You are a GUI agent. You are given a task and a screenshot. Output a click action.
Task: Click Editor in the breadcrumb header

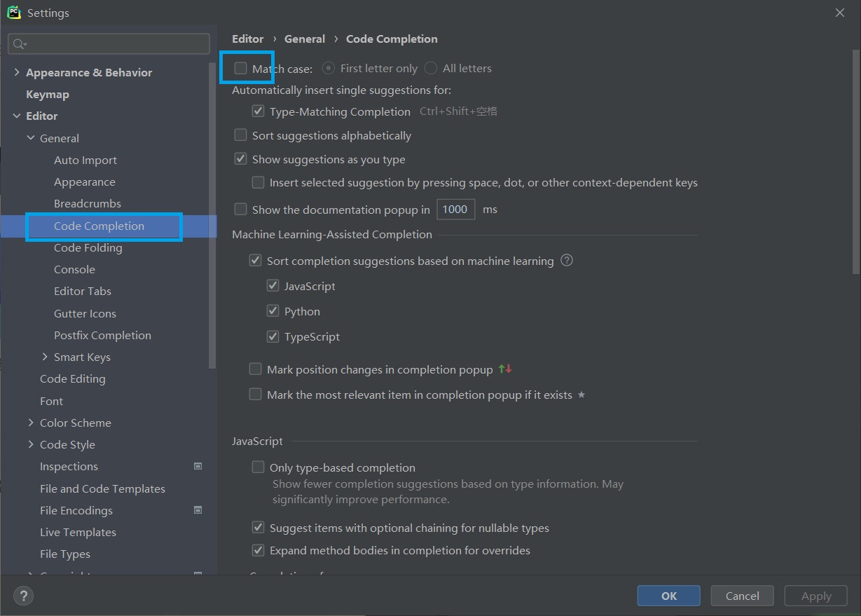248,39
